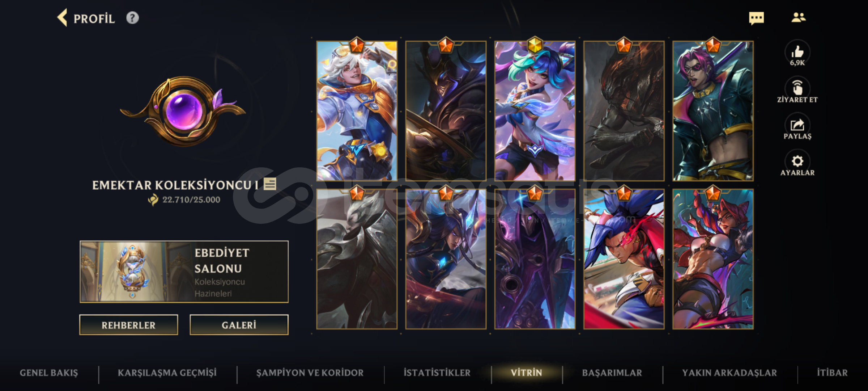The height and width of the screenshot is (391, 868).
Task: Open the list icon beside Emektar Koleksiyoncu
Action: pyautogui.click(x=270, y=184)
